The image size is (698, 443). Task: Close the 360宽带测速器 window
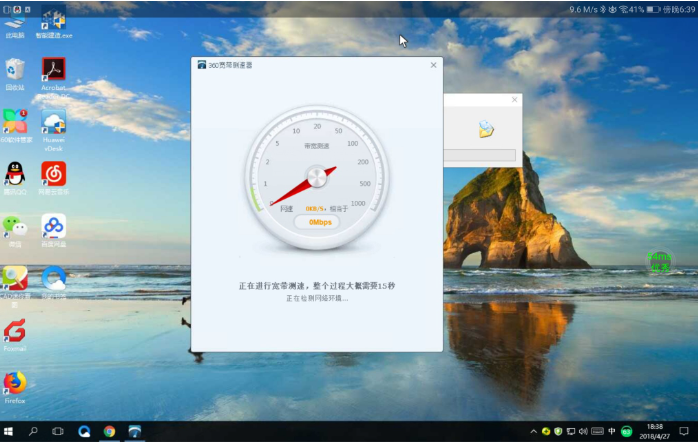tap(434, 65)
